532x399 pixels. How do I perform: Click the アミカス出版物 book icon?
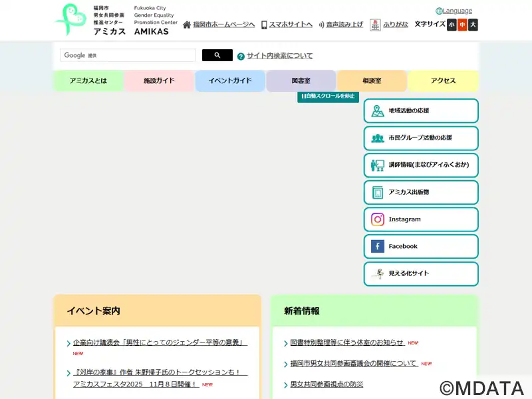378,192
